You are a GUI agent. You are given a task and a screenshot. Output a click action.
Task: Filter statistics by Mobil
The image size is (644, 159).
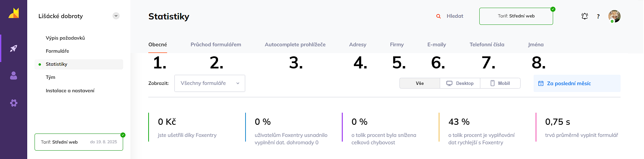500,83
